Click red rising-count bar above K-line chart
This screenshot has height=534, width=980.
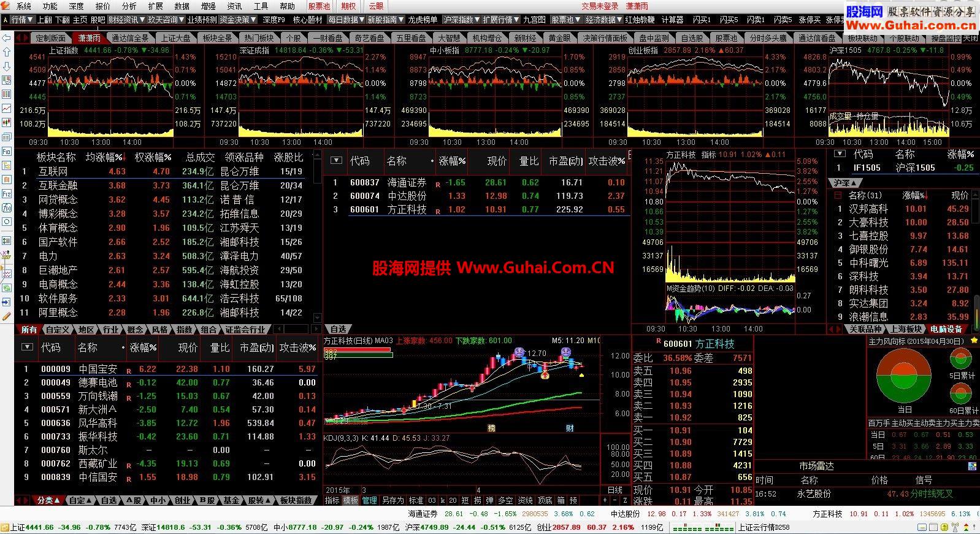click(x=358, y=349)
